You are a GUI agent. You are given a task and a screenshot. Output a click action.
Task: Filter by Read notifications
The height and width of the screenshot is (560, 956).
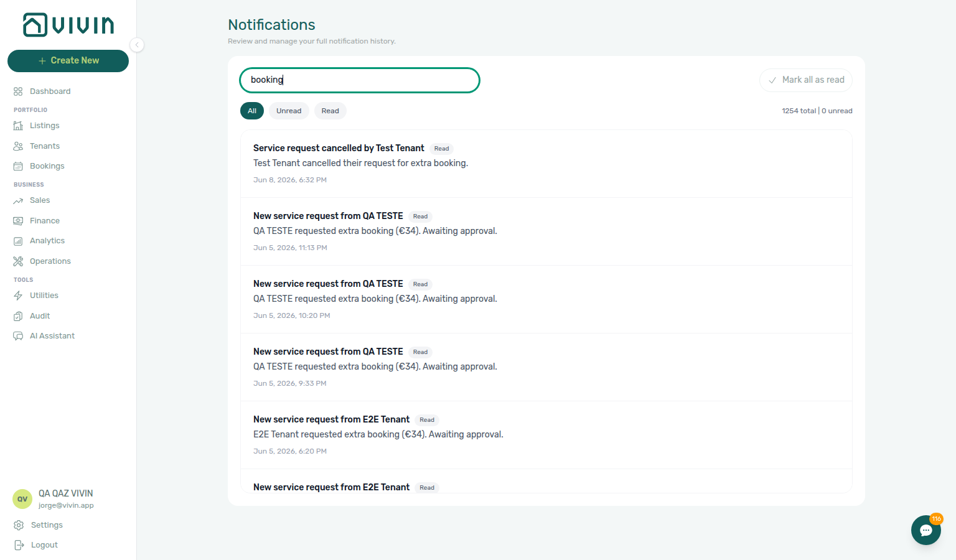point(330,111)
